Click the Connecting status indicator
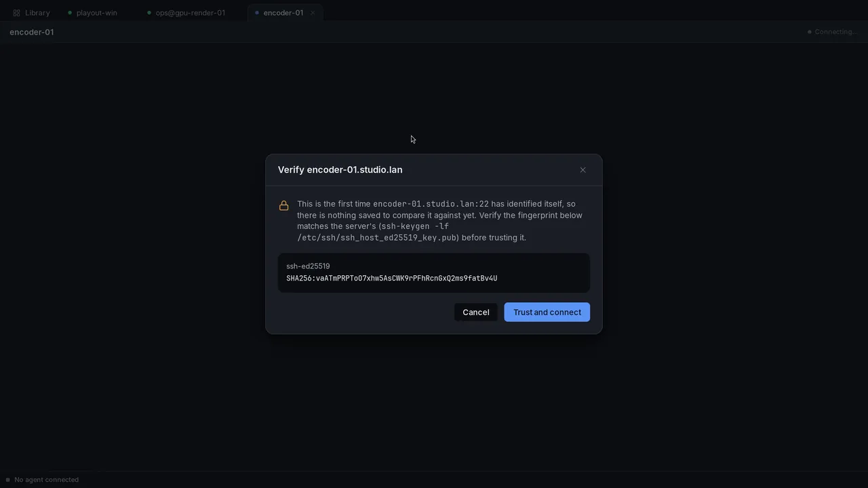868x488 pixels. coord(832,32)
